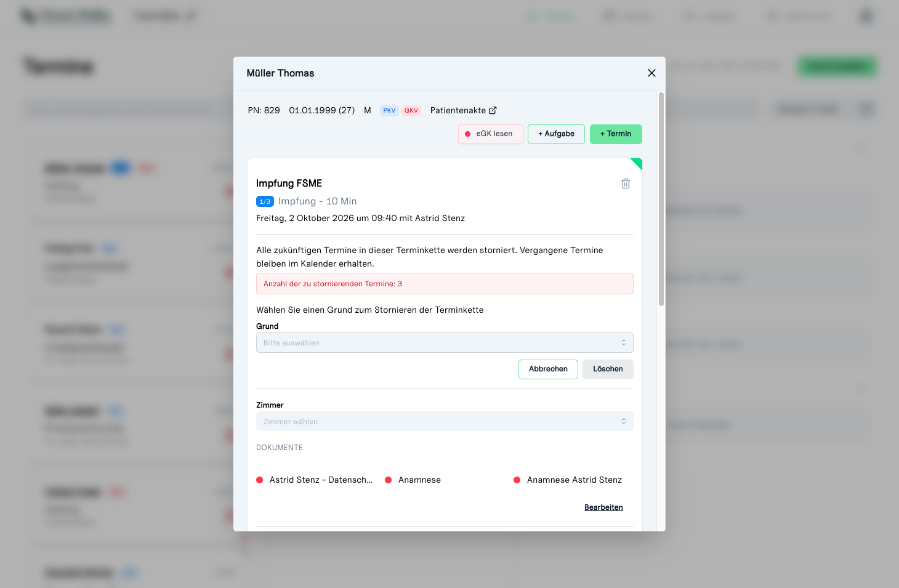
Task: Click patient number PN: 829
Action: coord(264,111)
